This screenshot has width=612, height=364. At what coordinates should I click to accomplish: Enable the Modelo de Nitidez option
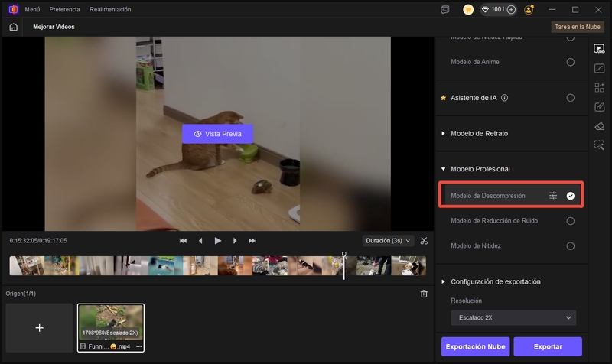[570, 246]
